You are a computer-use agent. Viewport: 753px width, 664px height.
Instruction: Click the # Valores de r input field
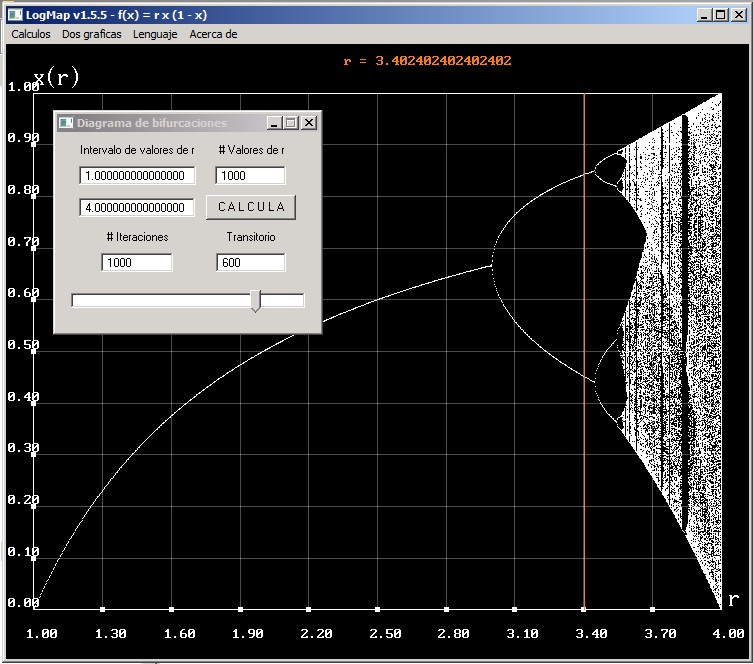coord(250,176)
